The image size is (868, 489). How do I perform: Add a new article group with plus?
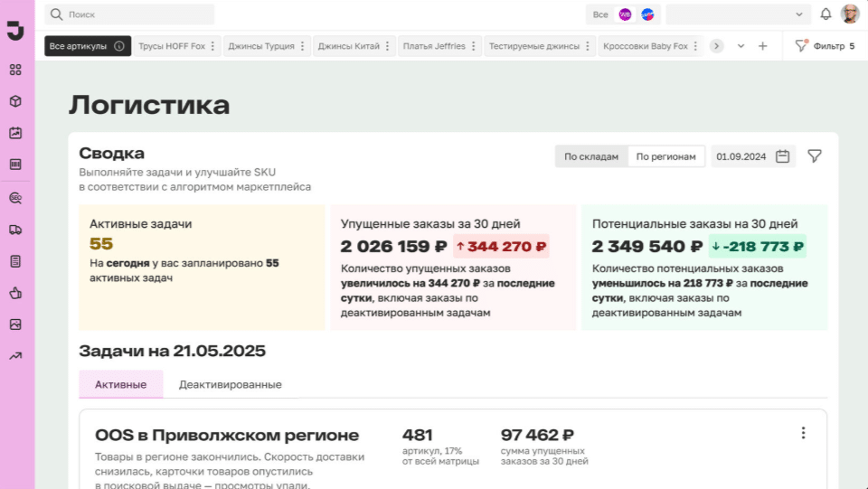pyautogui.click(x=763, y=46)
